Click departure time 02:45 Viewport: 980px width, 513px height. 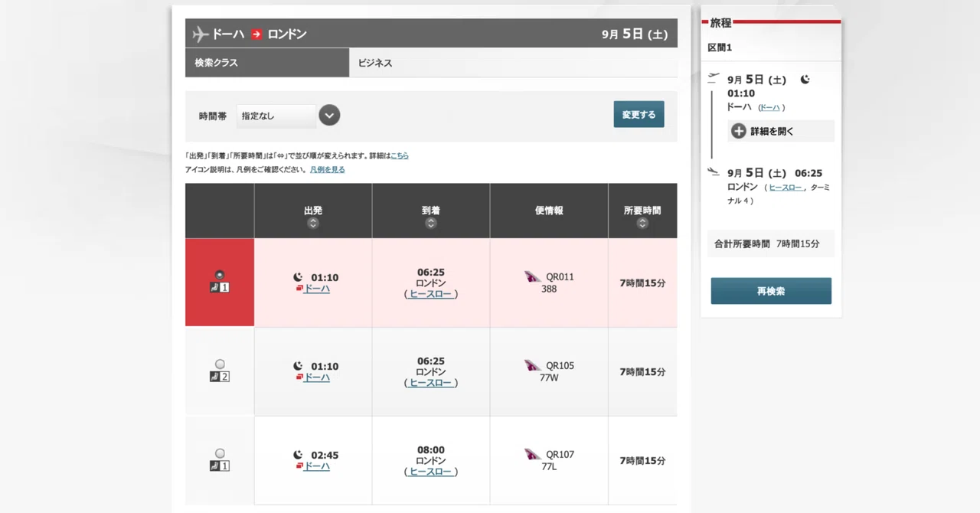(325, 455)
